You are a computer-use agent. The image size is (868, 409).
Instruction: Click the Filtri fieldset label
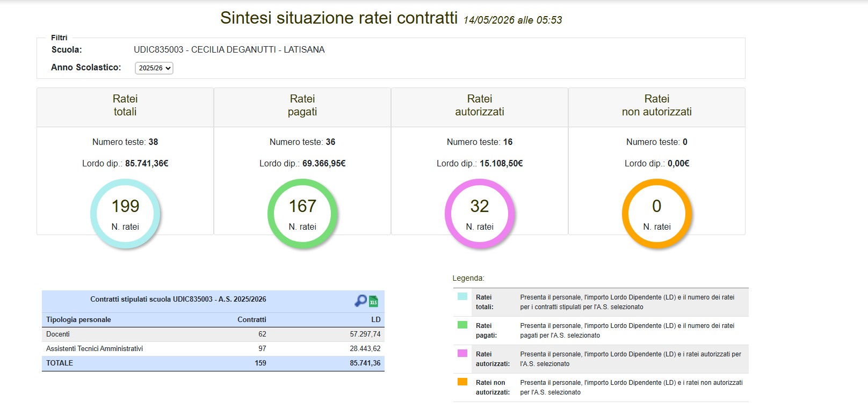59,38
